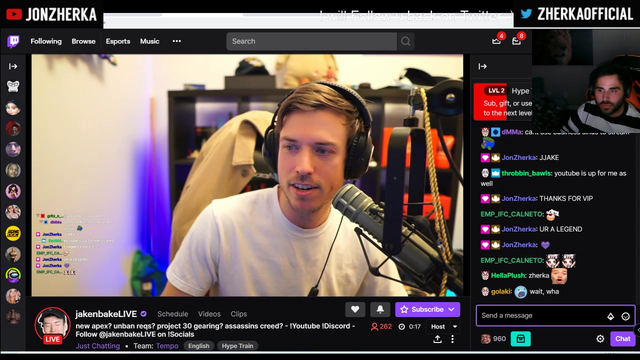Open the Following tab
The height and width of the screenshot is (360, 640).
(46, 41)
